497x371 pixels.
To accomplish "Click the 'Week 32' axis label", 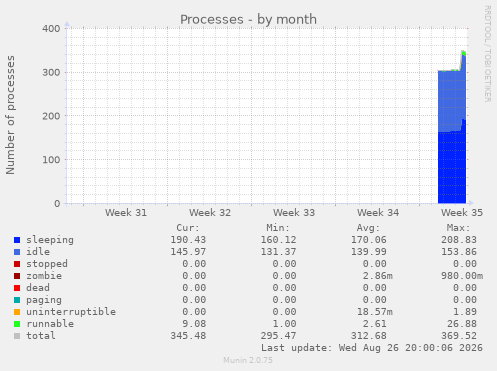I will coord(210,213).
